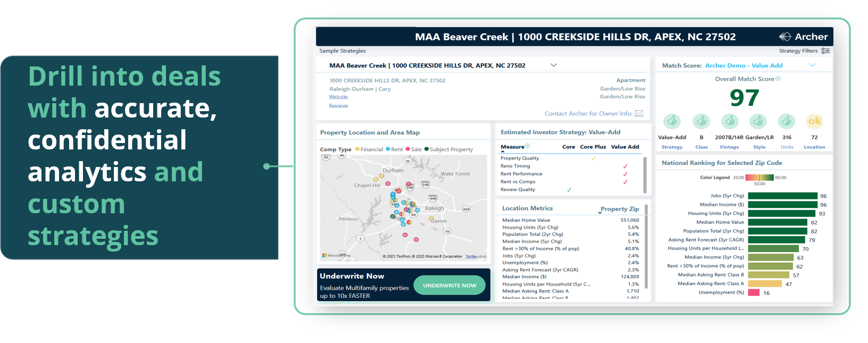Click the info icon beside Overall Match Score
The height and width of the screenshot is (343, 868).
tap(778, 79)
